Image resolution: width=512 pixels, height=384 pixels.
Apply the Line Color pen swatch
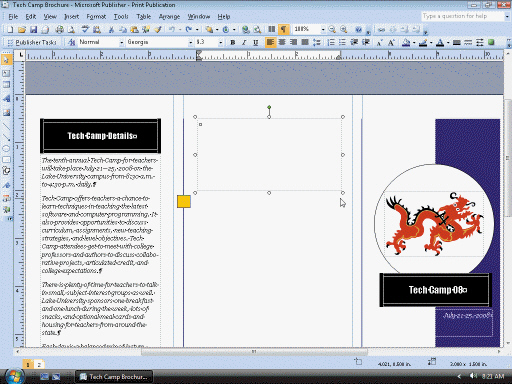(423, 42)
